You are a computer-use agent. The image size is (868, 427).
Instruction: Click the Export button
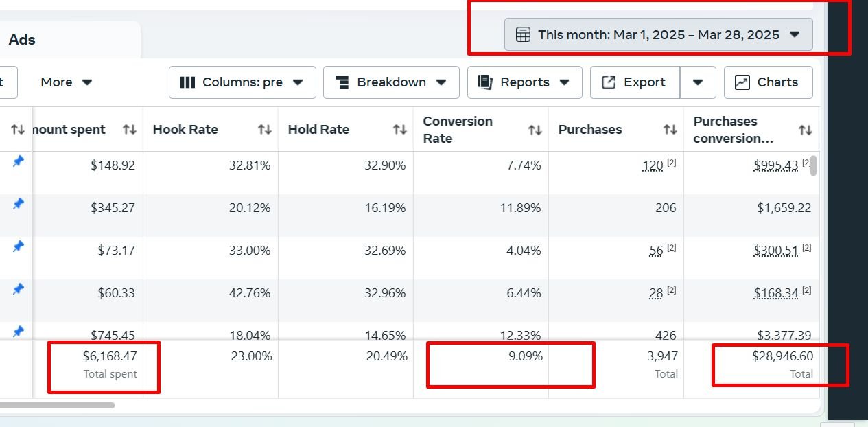[635, 82]
